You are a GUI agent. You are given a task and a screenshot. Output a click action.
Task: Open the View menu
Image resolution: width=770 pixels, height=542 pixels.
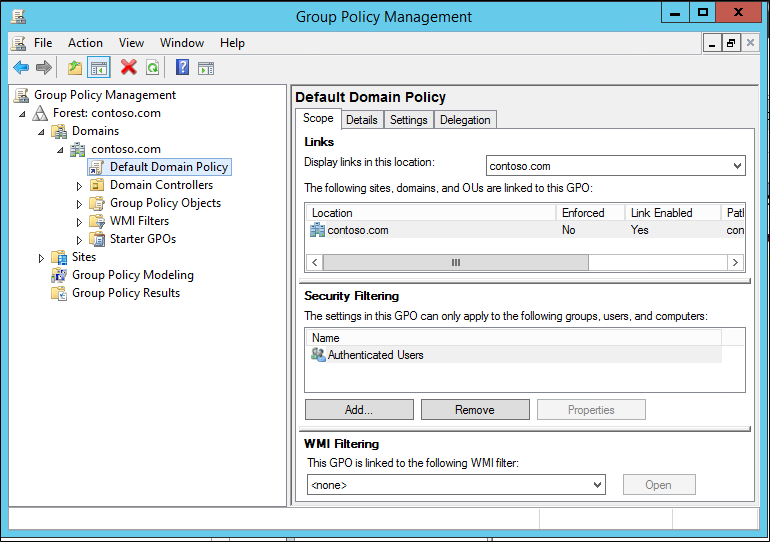click(131, 43)
